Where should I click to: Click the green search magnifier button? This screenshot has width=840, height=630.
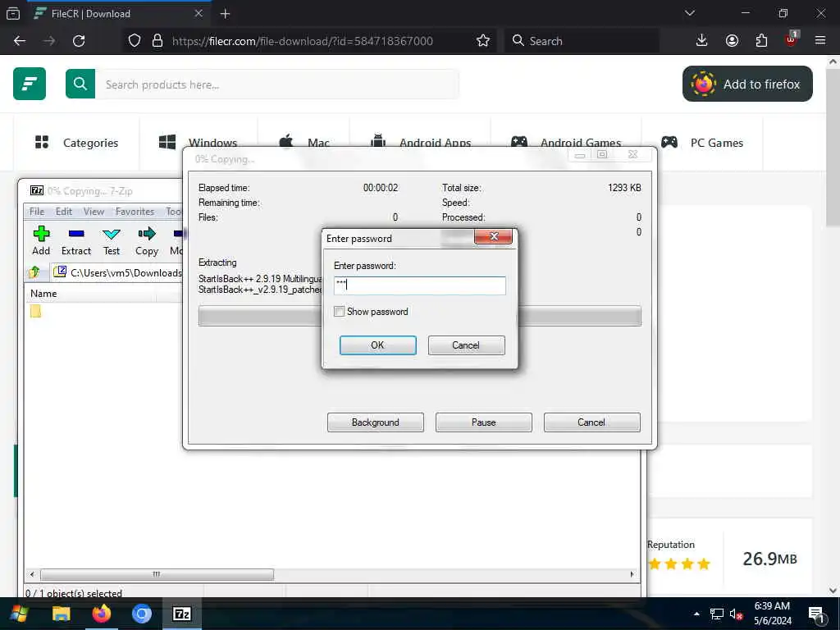click(80, 84)
